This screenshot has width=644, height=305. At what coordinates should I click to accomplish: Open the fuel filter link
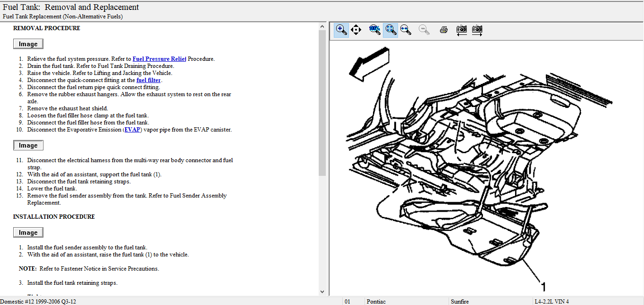(x=148, y=80)
